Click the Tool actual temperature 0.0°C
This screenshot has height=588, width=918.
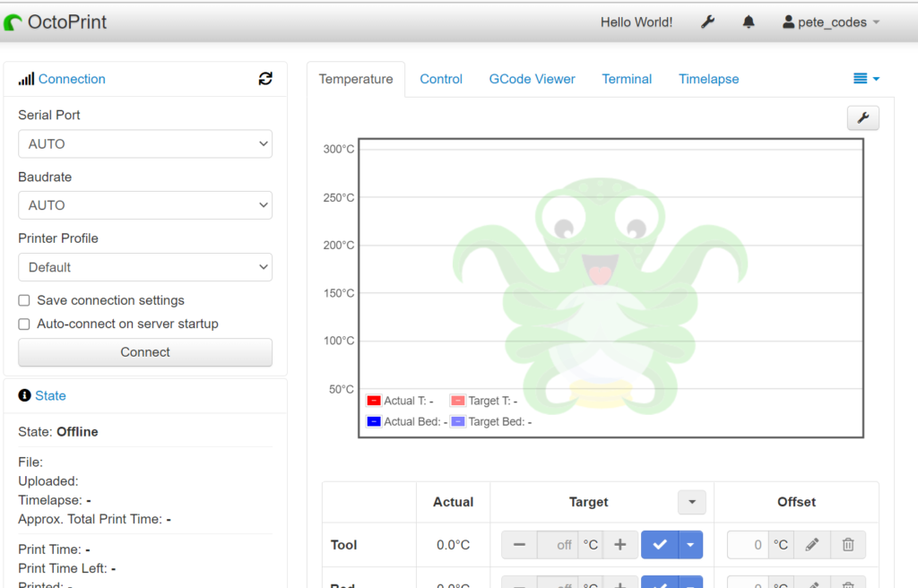(453, 545)
